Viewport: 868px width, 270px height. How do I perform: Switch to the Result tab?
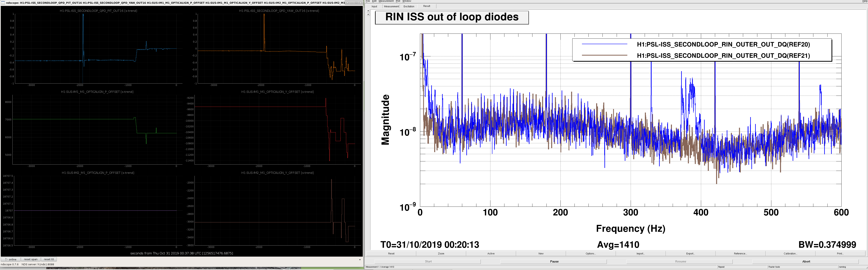tap(427, 6)
